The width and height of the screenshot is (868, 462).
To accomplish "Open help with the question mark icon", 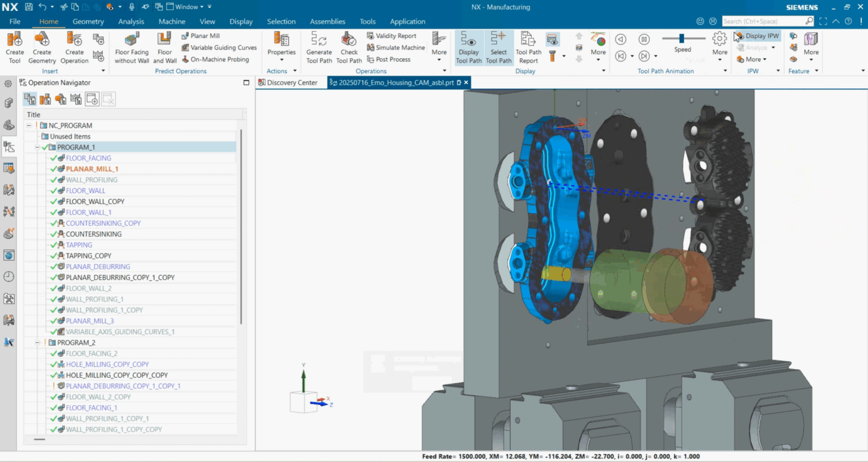I will point(848,21).
